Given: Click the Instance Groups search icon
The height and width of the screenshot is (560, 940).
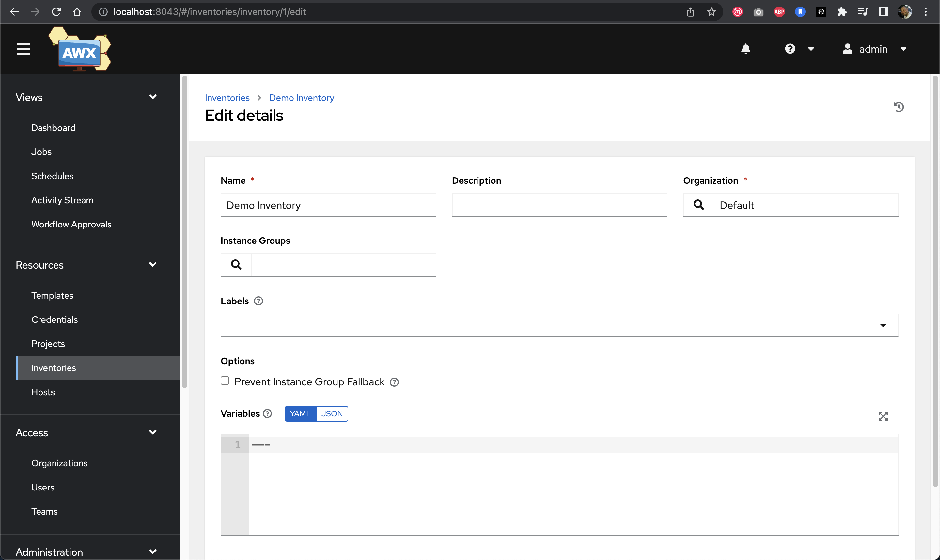Looking at the screenshot, I should point(236,264).
